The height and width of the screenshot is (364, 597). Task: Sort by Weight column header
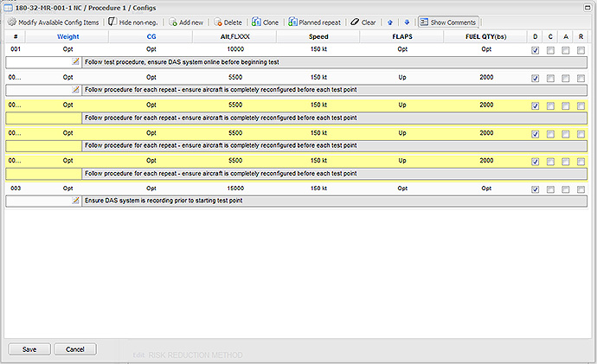(67, 37)
